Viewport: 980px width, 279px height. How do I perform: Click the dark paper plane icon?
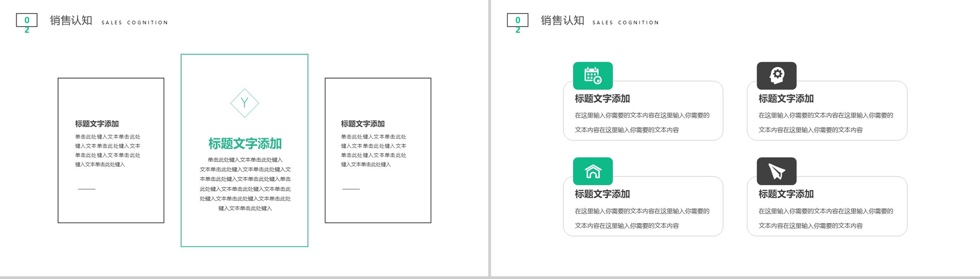[776, 171]
